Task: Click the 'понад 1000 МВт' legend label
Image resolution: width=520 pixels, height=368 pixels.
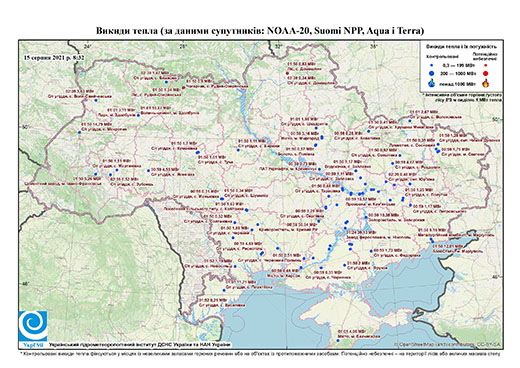Action: (458, 83)
